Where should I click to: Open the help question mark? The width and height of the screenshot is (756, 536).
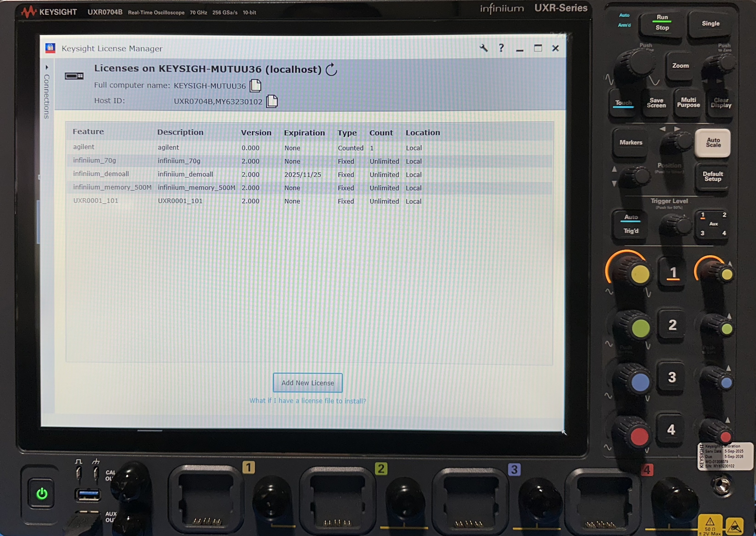[x=501, y=48]
